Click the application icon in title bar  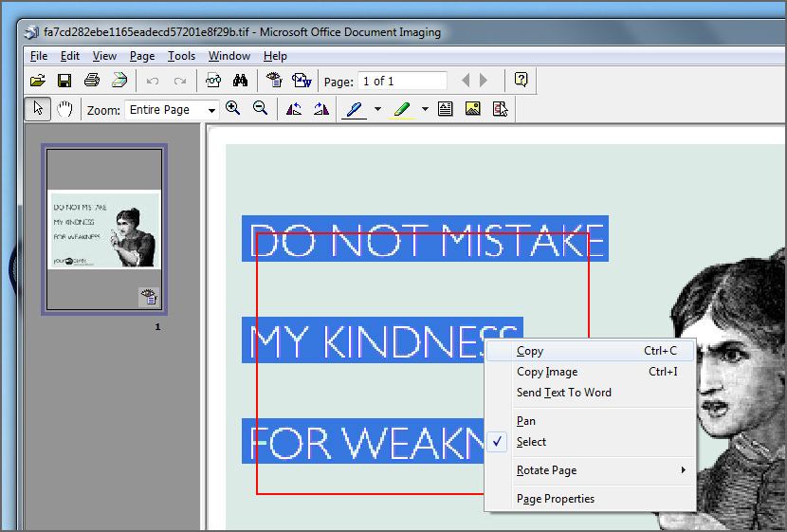click(31, 32)
